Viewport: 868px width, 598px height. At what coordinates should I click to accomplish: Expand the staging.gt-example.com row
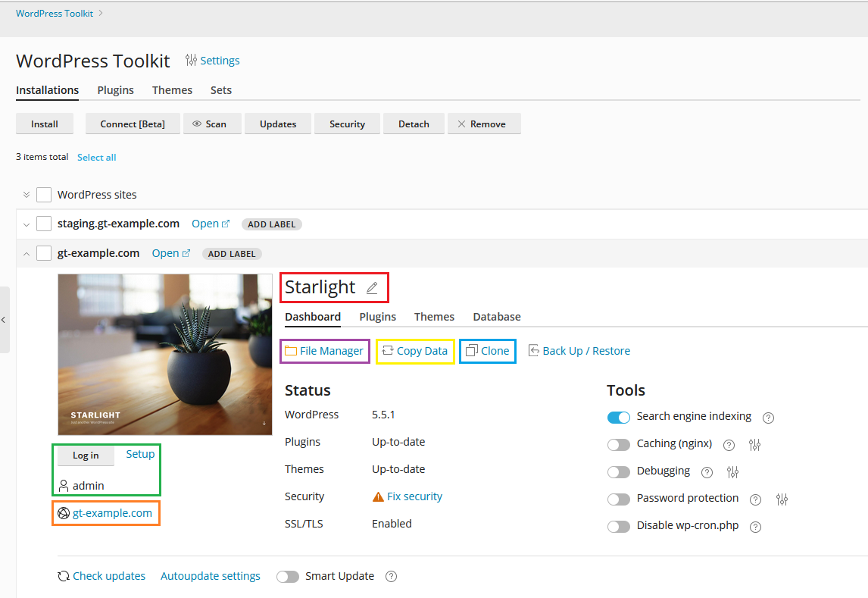point(26,225)
